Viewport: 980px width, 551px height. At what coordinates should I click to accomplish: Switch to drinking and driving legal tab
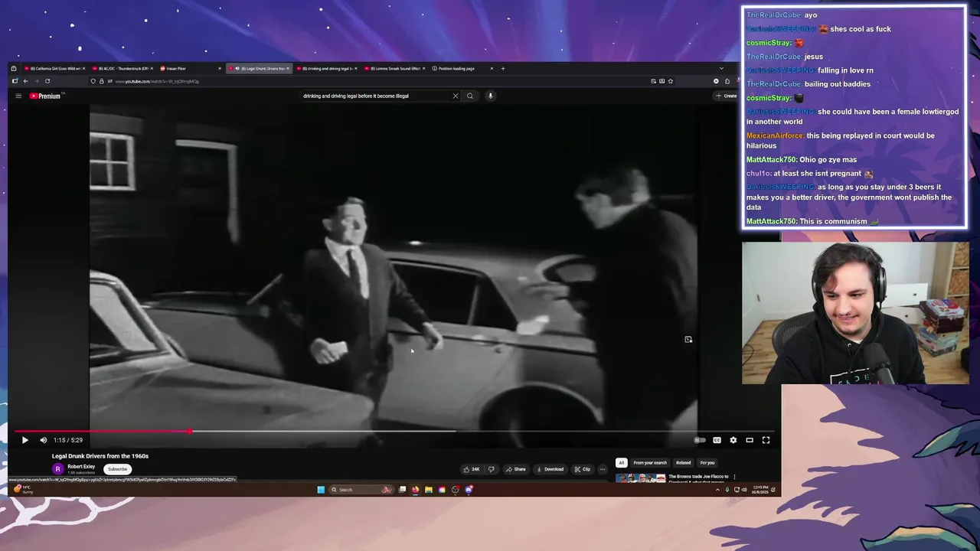326,68
